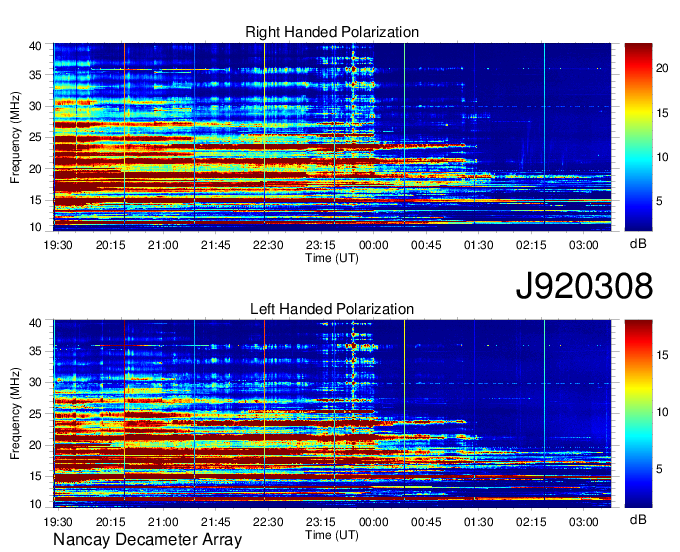The width and height of the screenshot is (680, 552).
Task: Click the 20 value on the top color scale
Action: (x=662, y=68)
